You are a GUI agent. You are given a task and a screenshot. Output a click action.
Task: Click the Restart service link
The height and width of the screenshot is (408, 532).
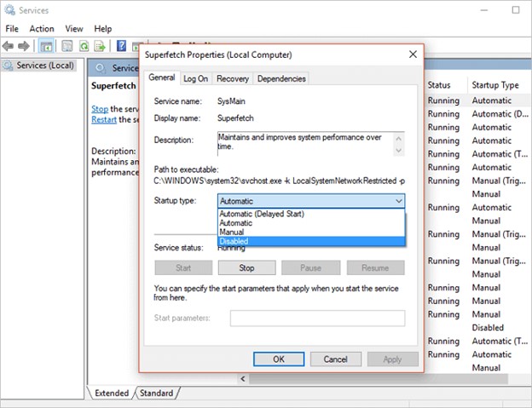click(104, 120)
